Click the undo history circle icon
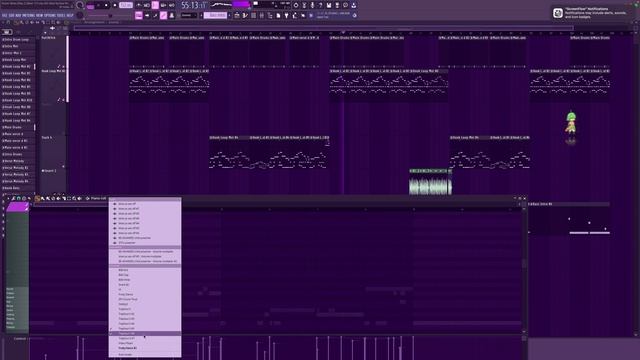Viewport: 640px width, 360px height. tap(296, 6)
